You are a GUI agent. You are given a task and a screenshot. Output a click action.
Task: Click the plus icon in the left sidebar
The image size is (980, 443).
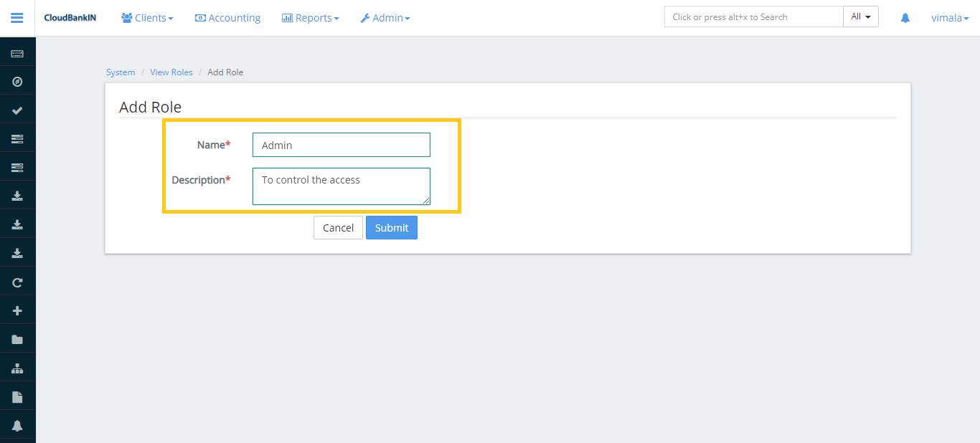(17, 311)
